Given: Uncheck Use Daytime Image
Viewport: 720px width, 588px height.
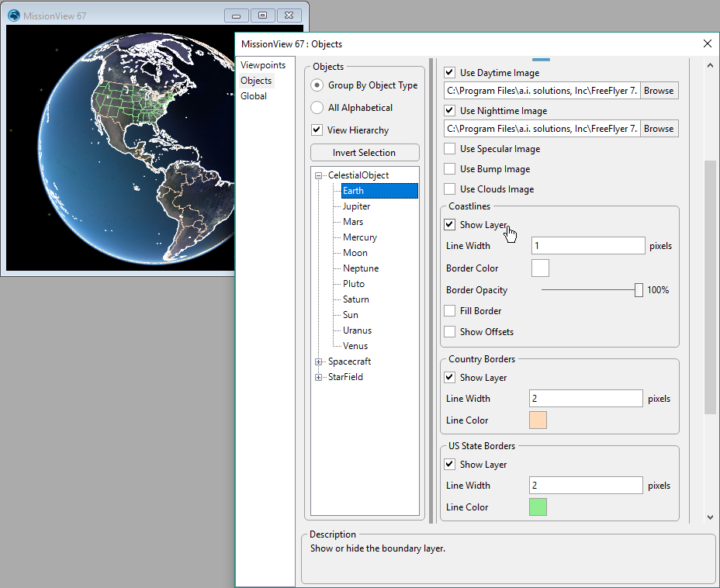Looking at the screenshot, I should (449, 72).
